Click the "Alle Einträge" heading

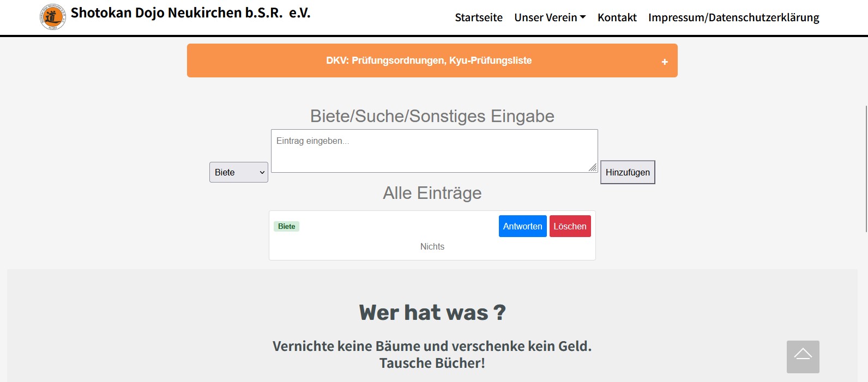click(x=432, y=193)
